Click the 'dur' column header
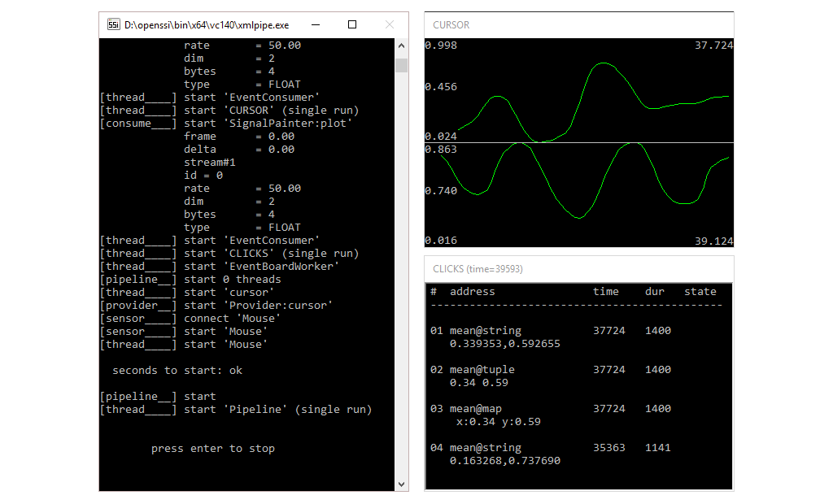833x504 pixels. pyautogui.click(x=654, y=292)
